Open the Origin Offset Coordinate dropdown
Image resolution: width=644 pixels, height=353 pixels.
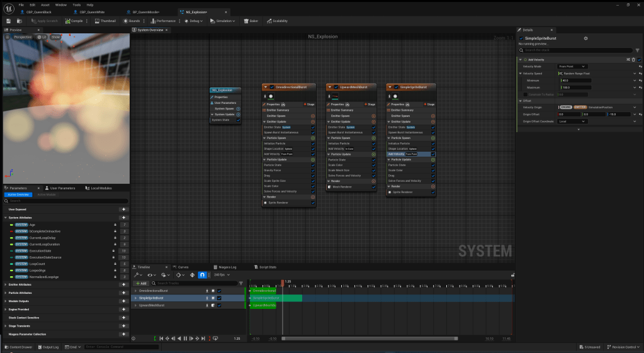pyautogui.click(x=572, y=121)
